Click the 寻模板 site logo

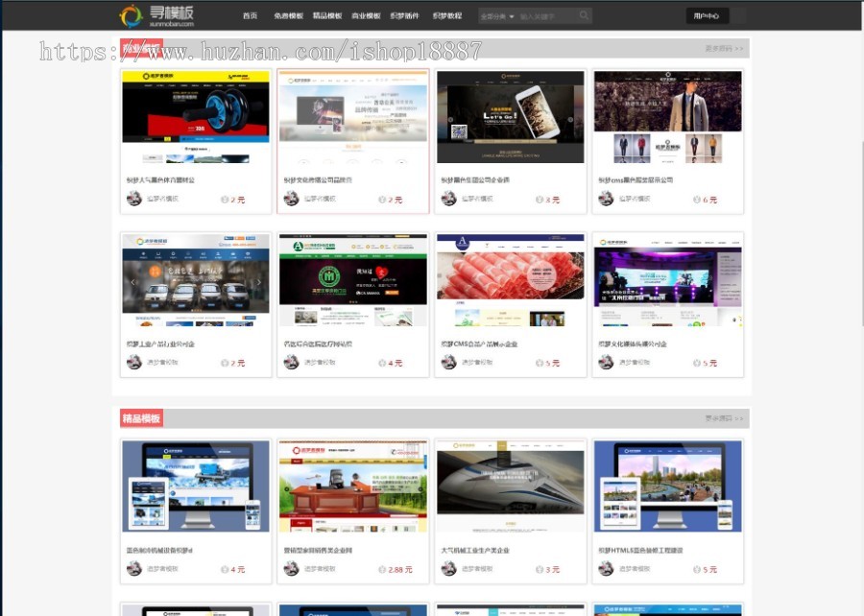157,15
